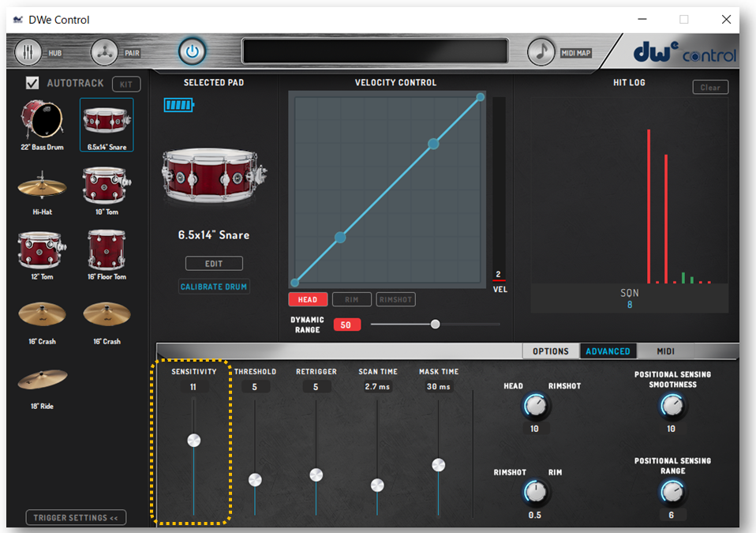Click the Rimshot/Rim knob
This screenshot has width=756, height=533.
point(535,492)
